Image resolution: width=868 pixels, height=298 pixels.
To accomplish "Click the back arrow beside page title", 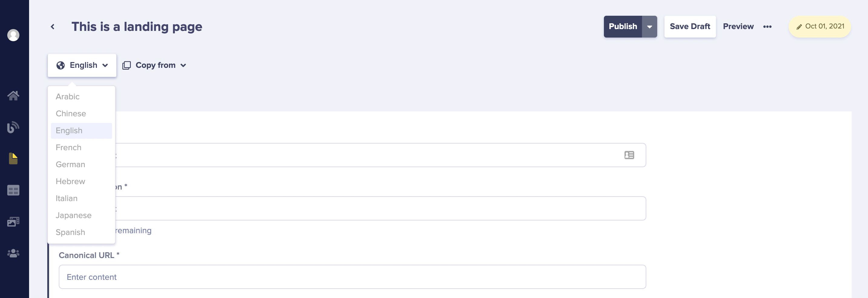I will [x=53, y=27].
